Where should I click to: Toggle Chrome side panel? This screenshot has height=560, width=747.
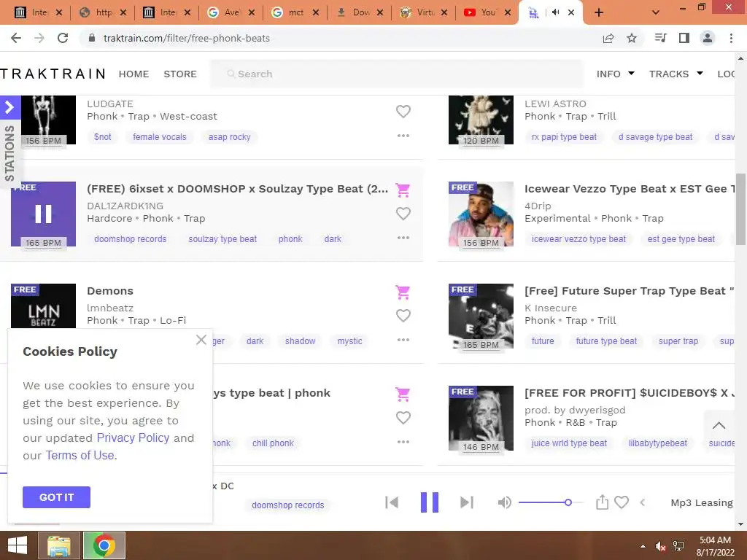pyautogui.click(x=684, y=38)
